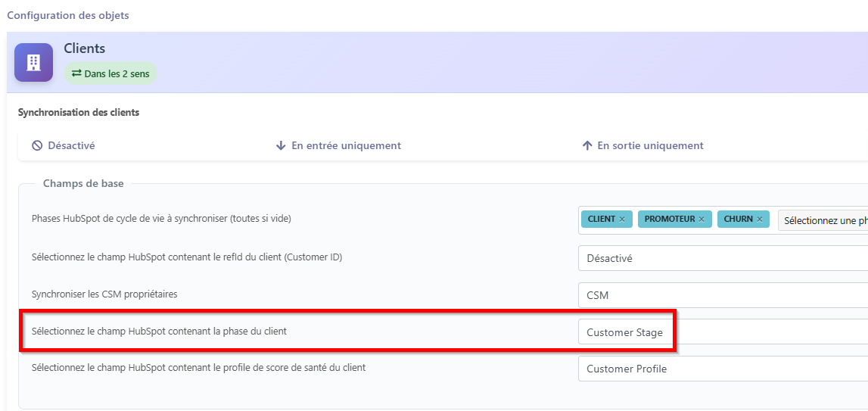This screenshot has width=868, height=411.
Task: Remove the CHURN lifecycle tag
Action: click(x=759, y=220)
